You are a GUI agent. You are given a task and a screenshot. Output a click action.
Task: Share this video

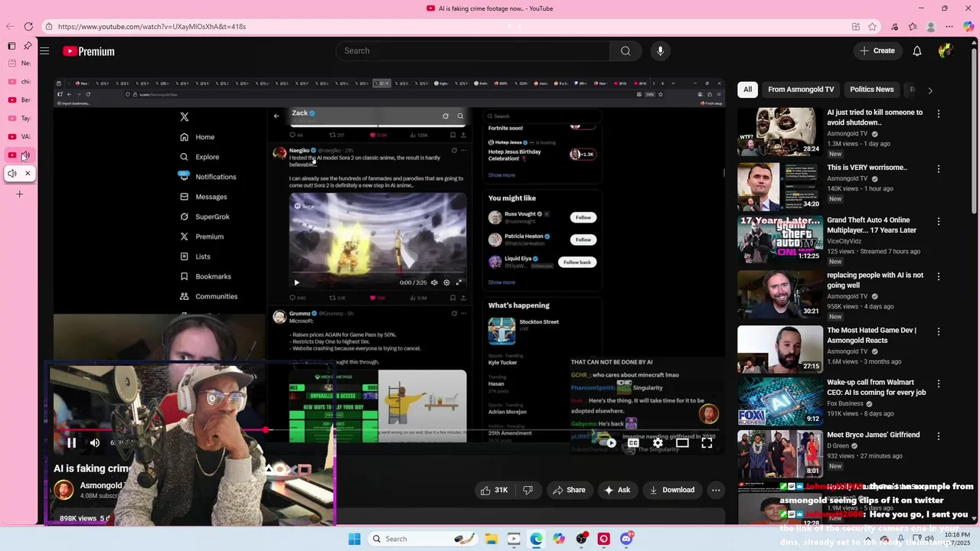(x=569, y=490)
